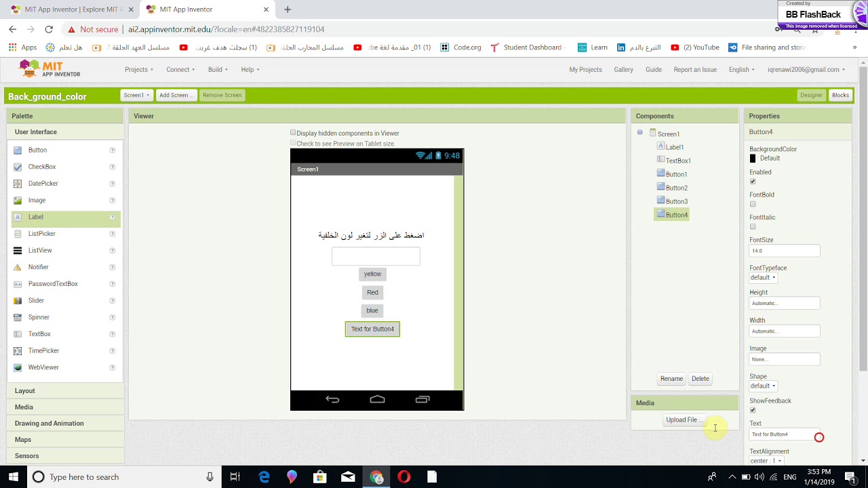
Task: Switch to the Blocks editor
Action: coord(840,95)
